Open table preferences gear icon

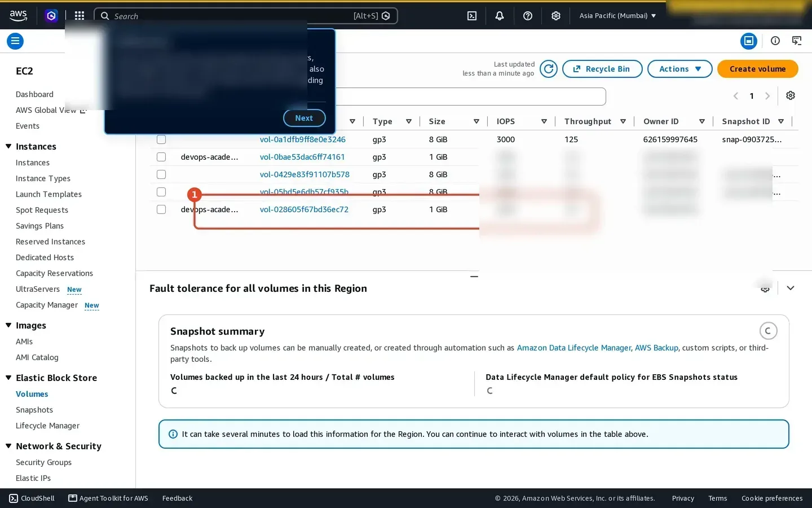click(791, 95)
